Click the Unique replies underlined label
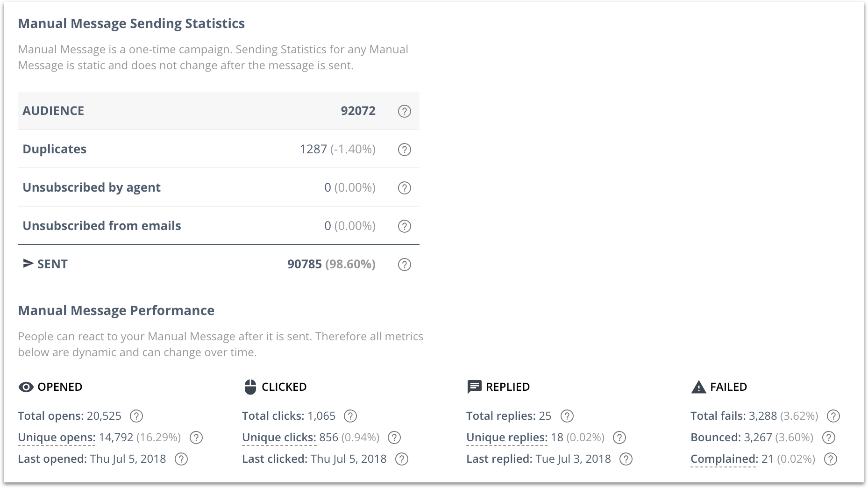Screen dimensions: 868x488 [x=506, y=438]
